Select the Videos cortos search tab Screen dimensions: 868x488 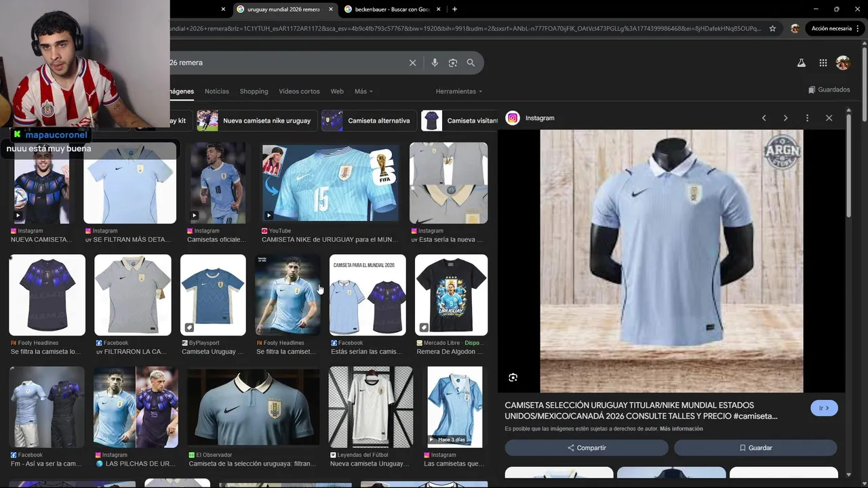(x=299, y=91)
